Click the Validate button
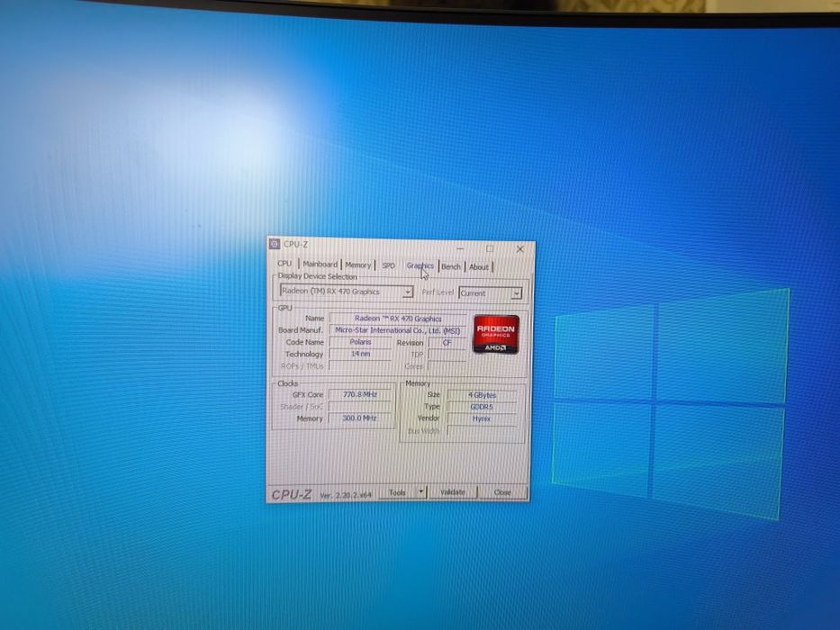This screenshot has height=630, width=840. pyautogui.click(x=453, y=491)
